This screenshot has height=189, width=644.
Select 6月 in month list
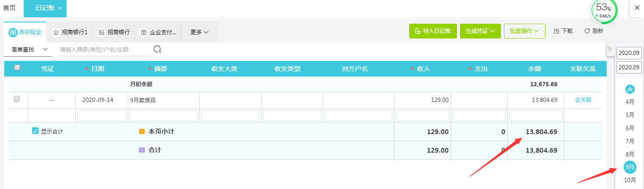click(630, 128)
